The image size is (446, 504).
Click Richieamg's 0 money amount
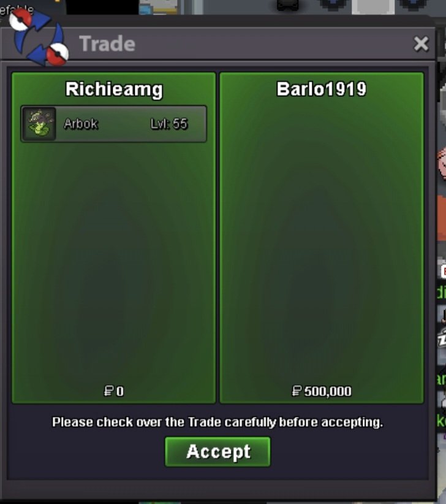(x=119, y=391)
